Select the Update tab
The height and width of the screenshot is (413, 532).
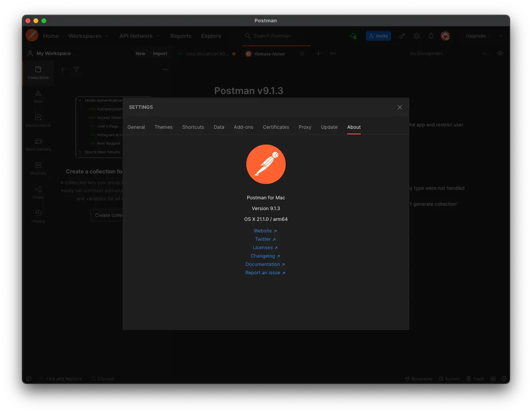[329, 127]
